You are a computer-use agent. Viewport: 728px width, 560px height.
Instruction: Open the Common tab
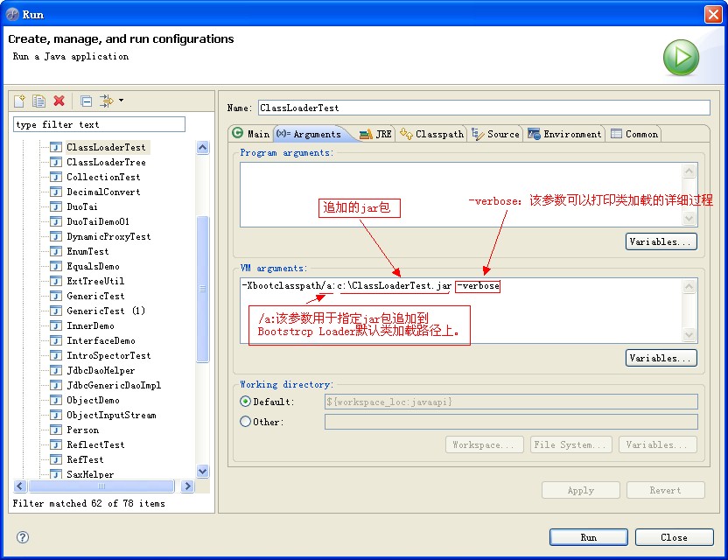click(633, 134)
